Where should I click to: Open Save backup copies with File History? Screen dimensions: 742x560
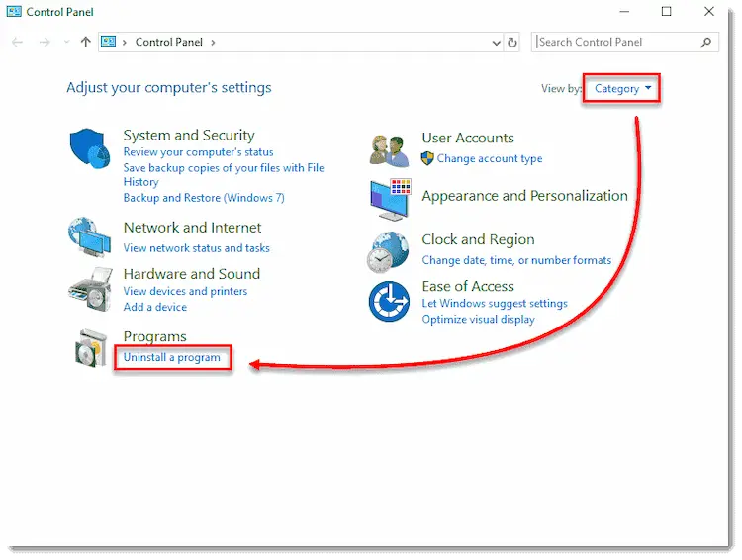click(x=224, y=175)
